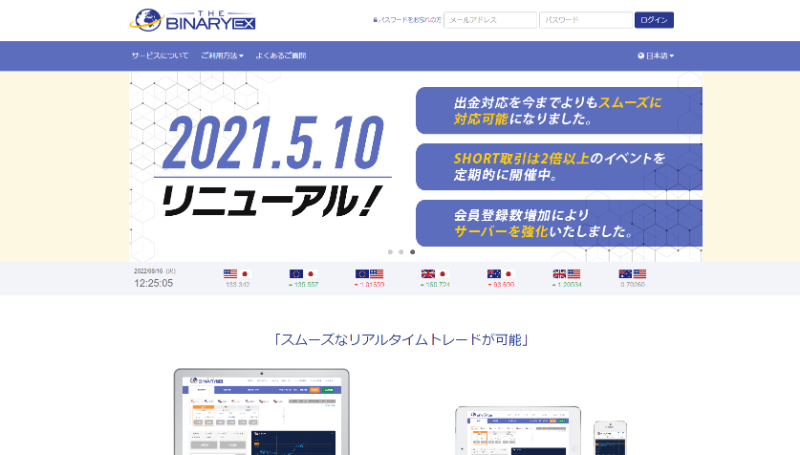Click the globe icon beside 日本語

[641, 56]
